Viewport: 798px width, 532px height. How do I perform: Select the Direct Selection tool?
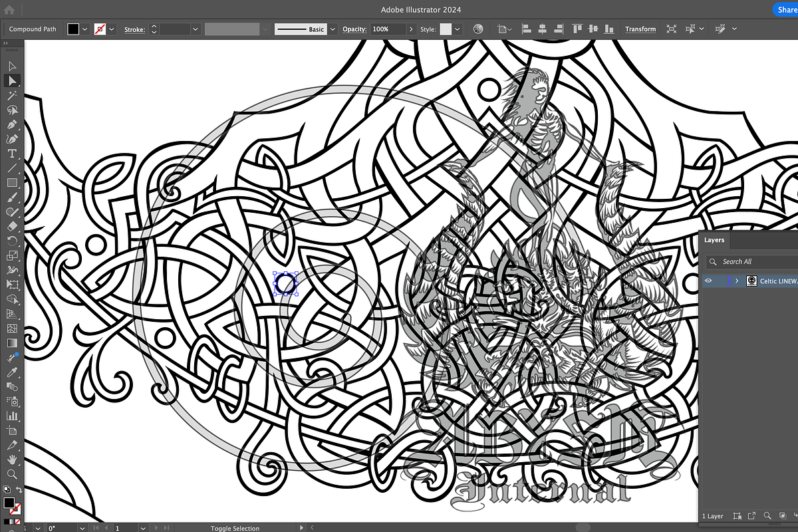click(12, 80)
